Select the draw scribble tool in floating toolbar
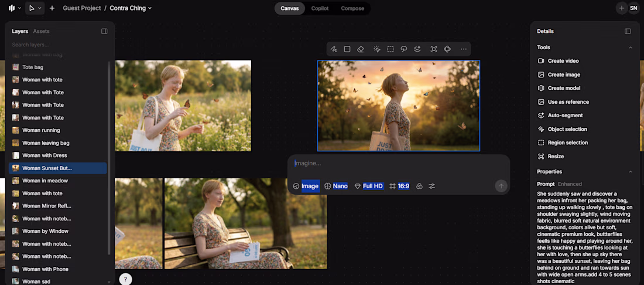644x285 pixels. 334,49
